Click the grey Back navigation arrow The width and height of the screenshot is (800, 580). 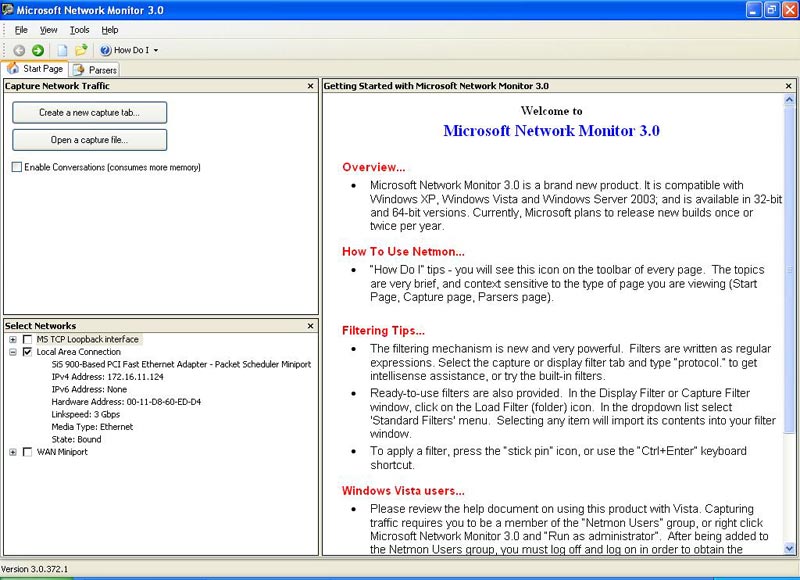(19, 50)
